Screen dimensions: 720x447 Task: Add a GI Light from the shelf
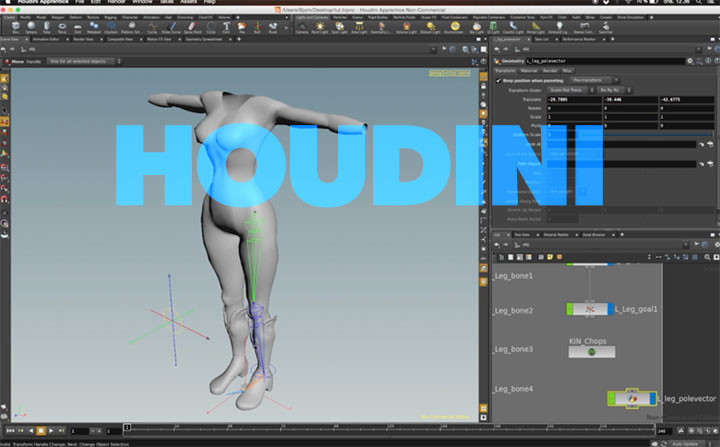point(494,28)
